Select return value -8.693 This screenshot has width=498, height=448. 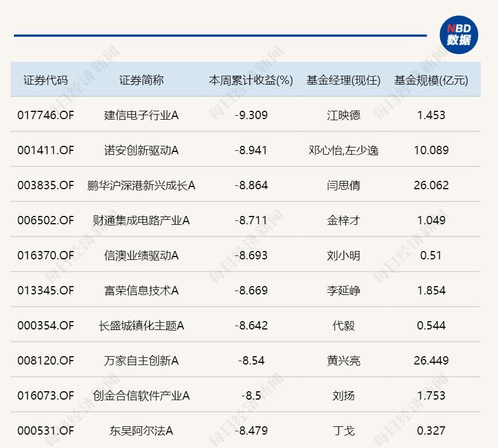(x=251, y=255)
